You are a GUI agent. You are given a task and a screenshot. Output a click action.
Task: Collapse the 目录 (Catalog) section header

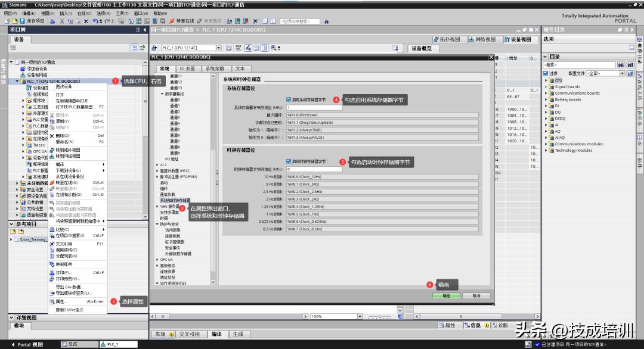click(546, 57)
